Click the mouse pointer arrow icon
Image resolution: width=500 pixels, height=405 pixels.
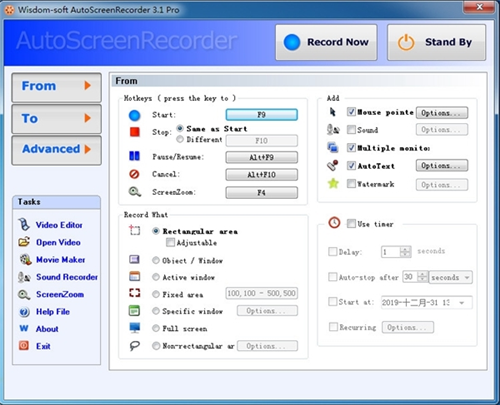(x=332, y=112)
